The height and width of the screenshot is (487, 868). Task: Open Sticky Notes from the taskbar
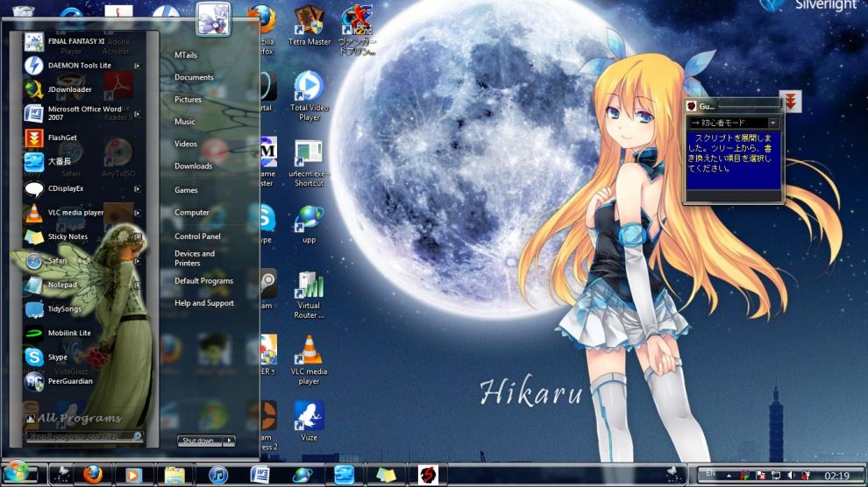point(386,475)
